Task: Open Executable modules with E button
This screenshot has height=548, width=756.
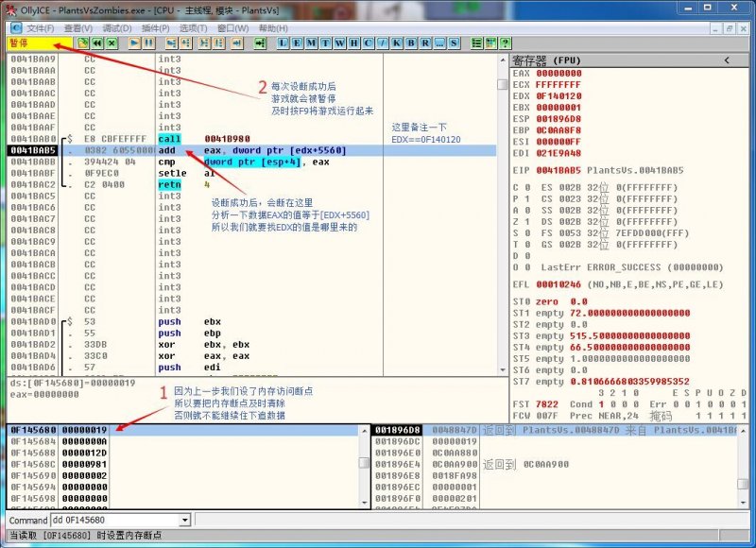Action: [297, 43]
